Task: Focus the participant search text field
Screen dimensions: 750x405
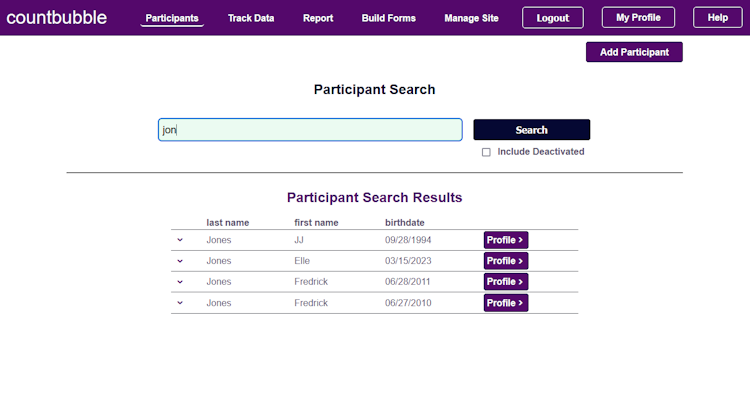Action: 310,130
